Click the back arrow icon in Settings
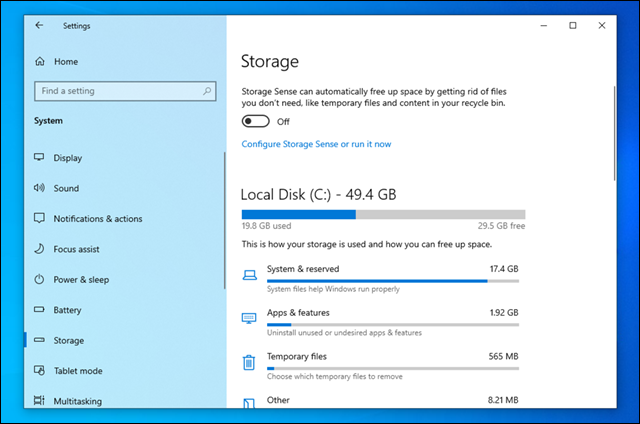The image size is (640, 424). [39, 25]
